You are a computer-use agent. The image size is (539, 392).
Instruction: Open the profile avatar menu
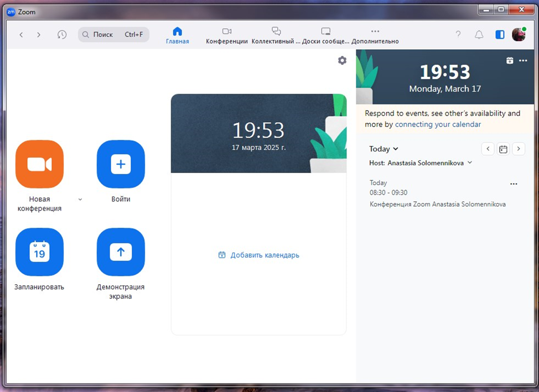(519, 34)
